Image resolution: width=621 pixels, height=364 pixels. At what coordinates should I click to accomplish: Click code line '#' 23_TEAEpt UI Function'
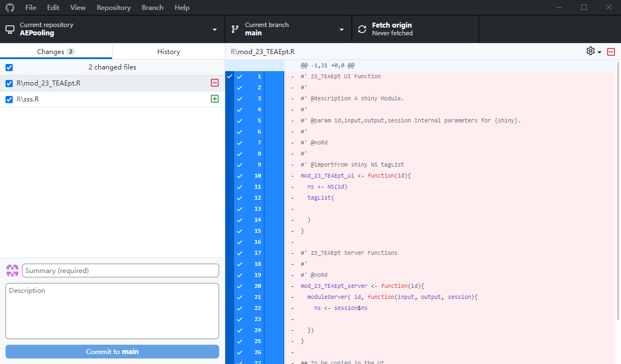(341, 76)
